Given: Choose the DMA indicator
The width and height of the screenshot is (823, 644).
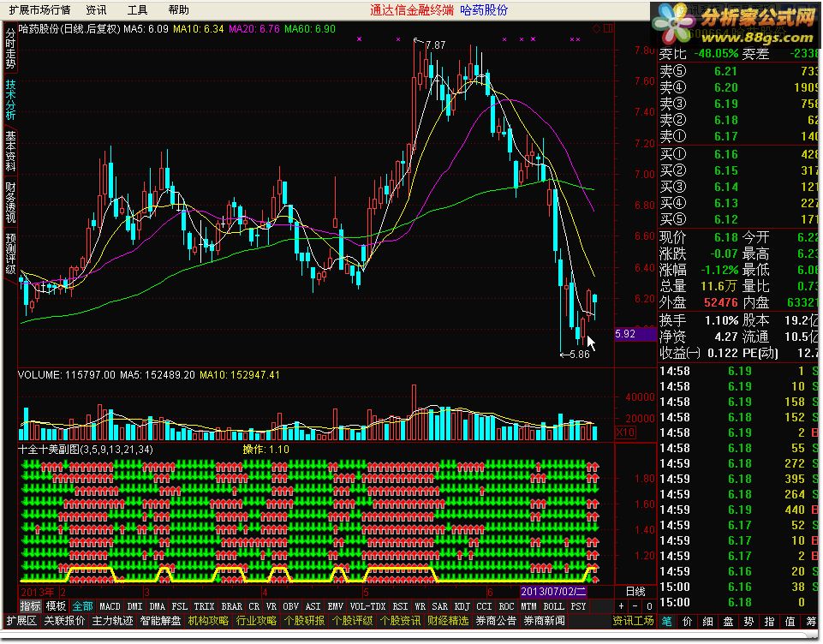Looking at the screenshot, I should pyautogui.click(x=157, y=606).
